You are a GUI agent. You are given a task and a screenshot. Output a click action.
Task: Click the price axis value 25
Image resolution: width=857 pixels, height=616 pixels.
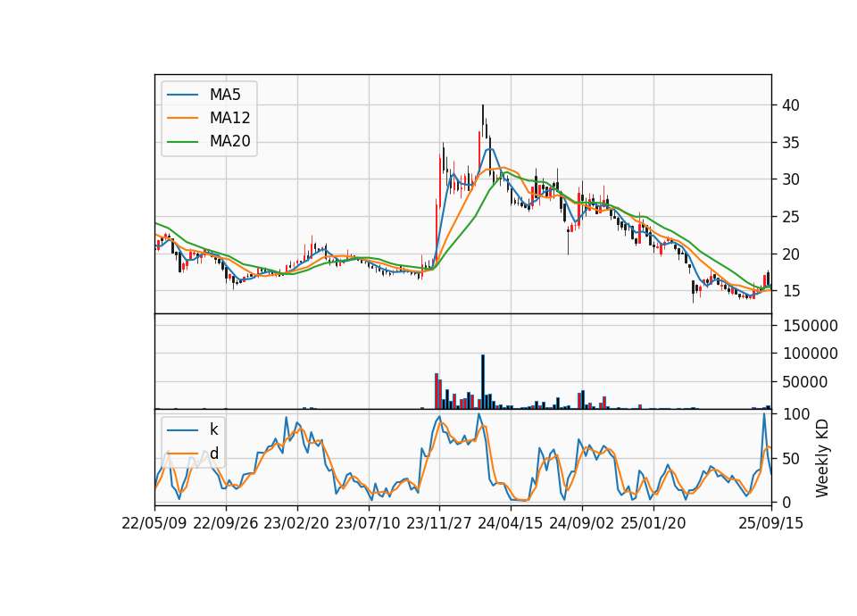790,218
